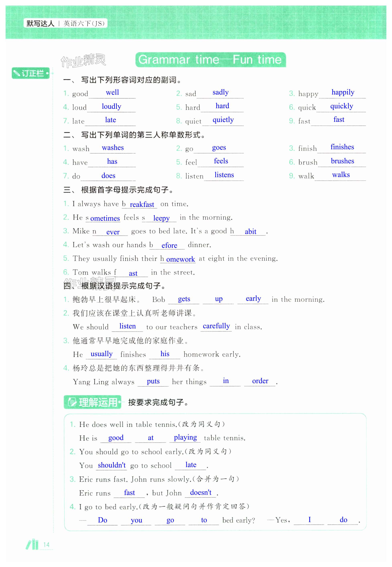392x567 pixels.
Task: Click the section heading 二、写出下列单词的第三人称单数形式
Action: pos(134,135)
